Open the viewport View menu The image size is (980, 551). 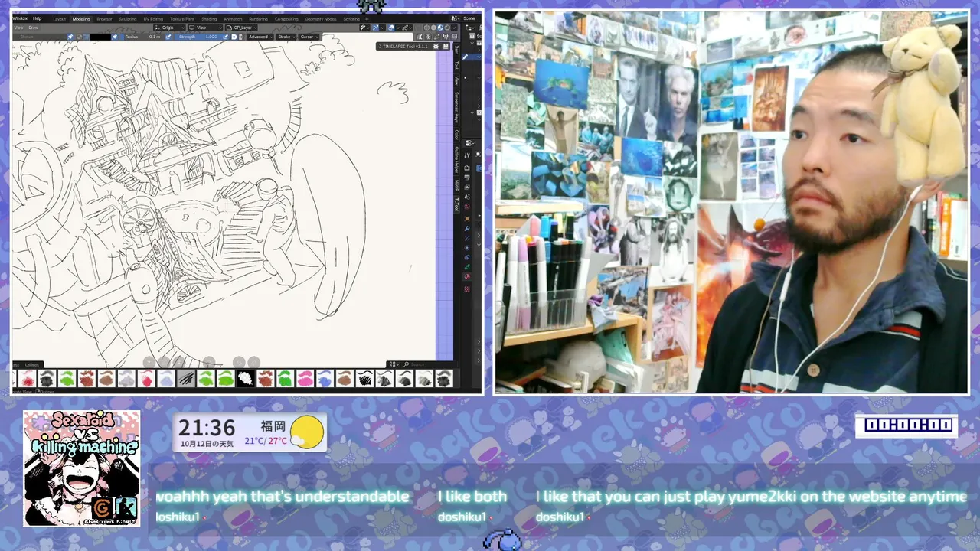[18, 28]
